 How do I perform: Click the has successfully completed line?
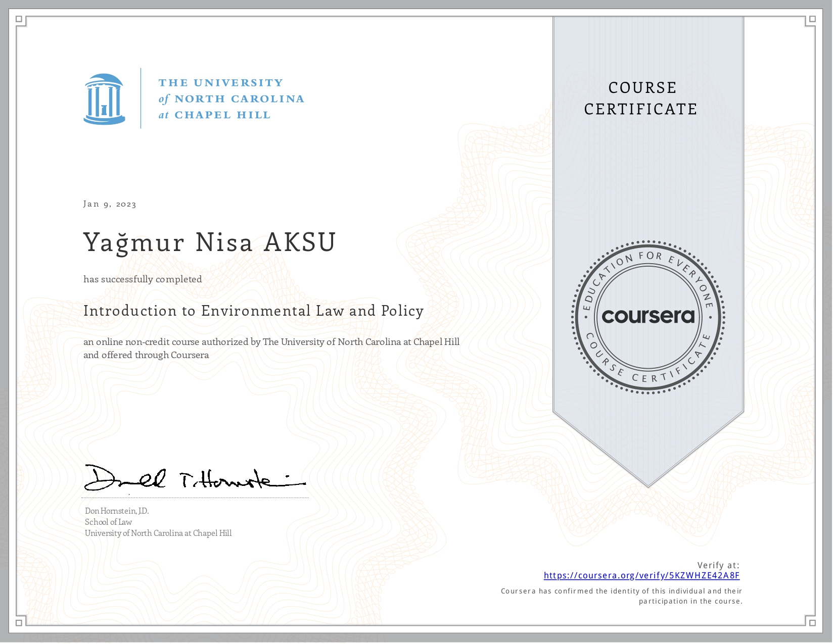click(142, 279)
